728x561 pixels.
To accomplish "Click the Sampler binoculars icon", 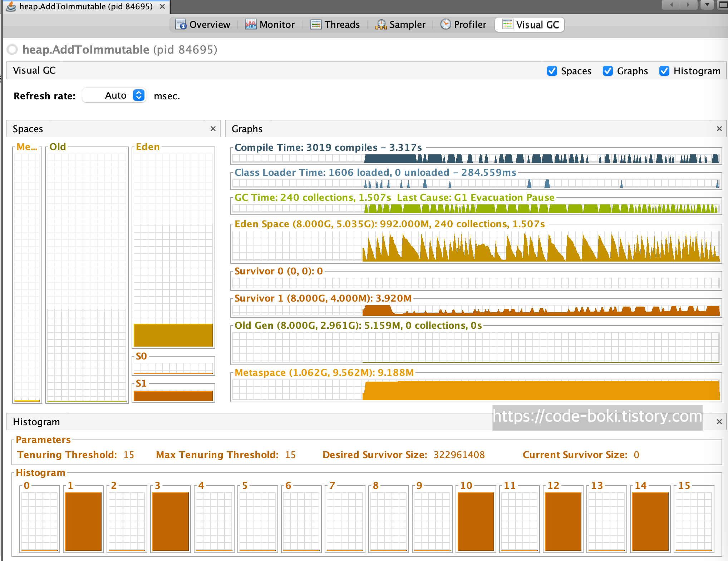I will [x=381, y=24].
